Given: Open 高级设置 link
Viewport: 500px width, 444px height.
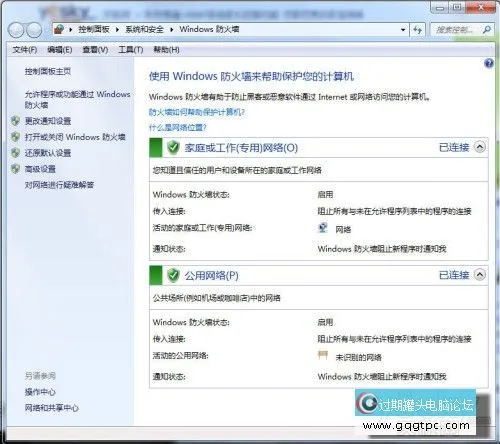Looking at the screenshot, I should click(x=40, y=169).
